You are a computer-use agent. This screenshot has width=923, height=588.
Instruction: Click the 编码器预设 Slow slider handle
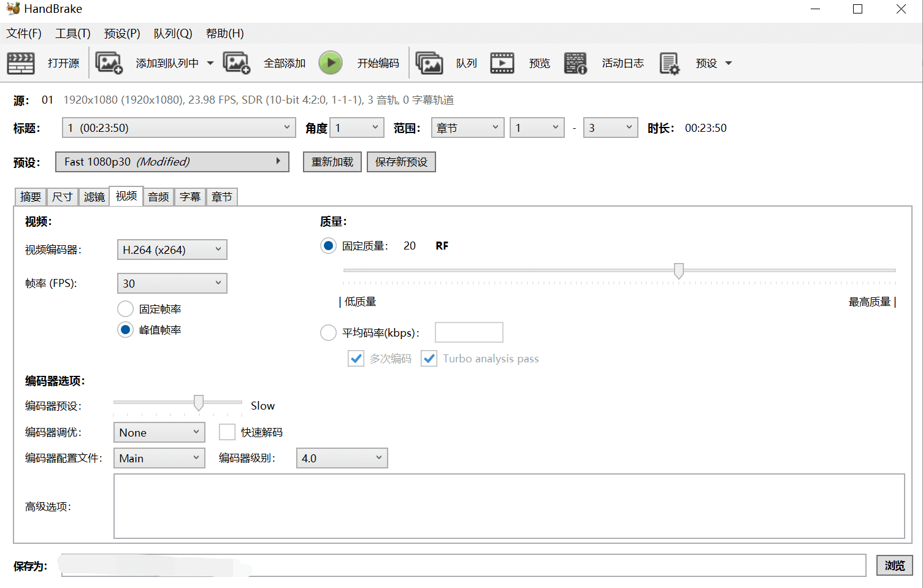[x=199, y=402]
